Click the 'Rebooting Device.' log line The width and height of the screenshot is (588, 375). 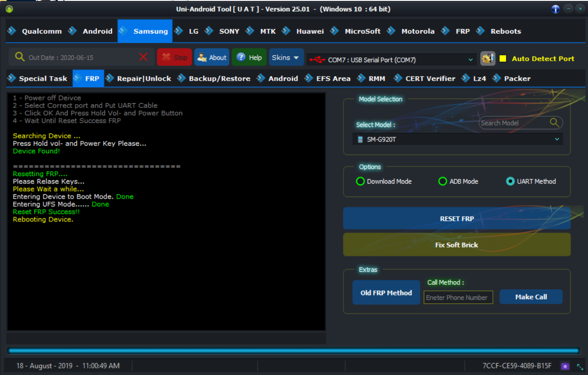point(43,219)
